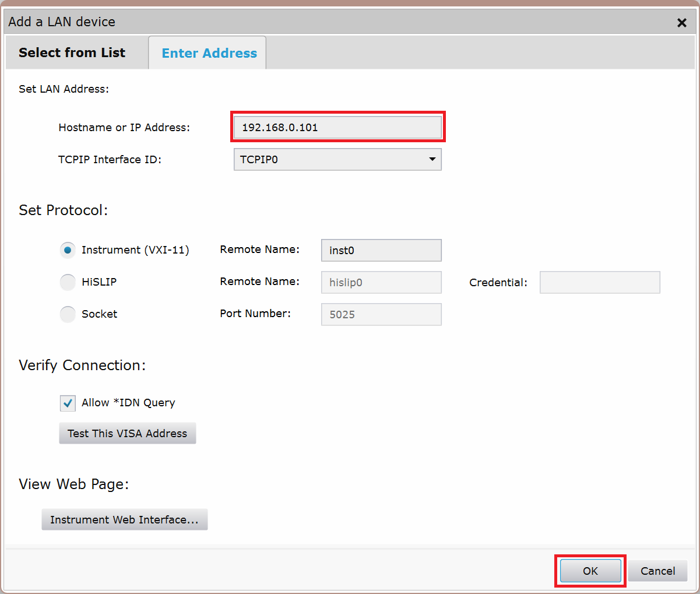Open the Instrument Web Interface
The image size is (700, 594).
click(124, 520)
